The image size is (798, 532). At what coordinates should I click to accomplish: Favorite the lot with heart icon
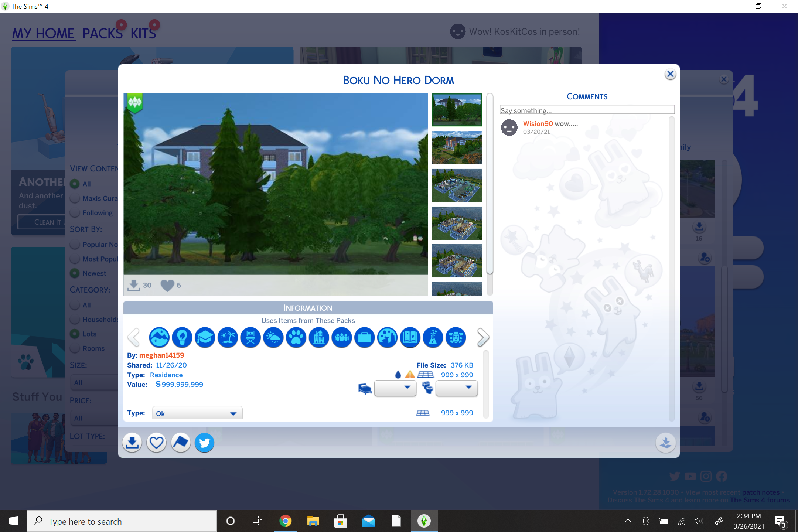[x=156, y=442]
